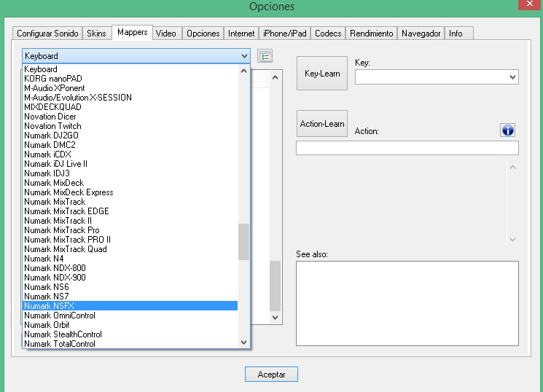This screenshot has width=543, height=392.
Task: Click the device list scrollbar thumb
Action: coord(243,242)
